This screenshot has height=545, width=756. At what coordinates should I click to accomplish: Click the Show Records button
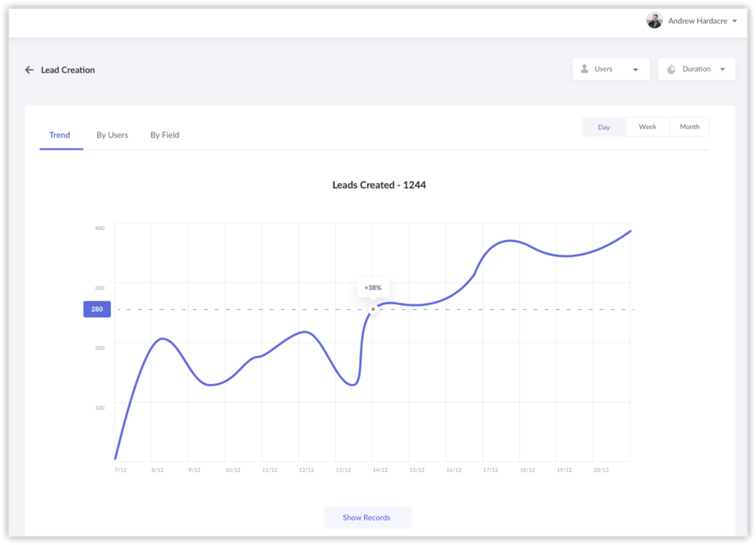tap(366, 518)
